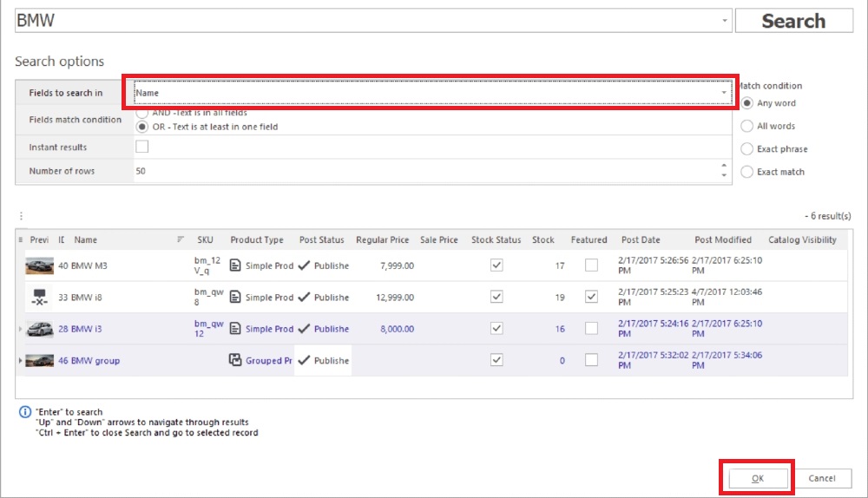Toggle Stock Status checkbox for BMW M3
This screenshot has height=498, width=868.
click(496, 265)
